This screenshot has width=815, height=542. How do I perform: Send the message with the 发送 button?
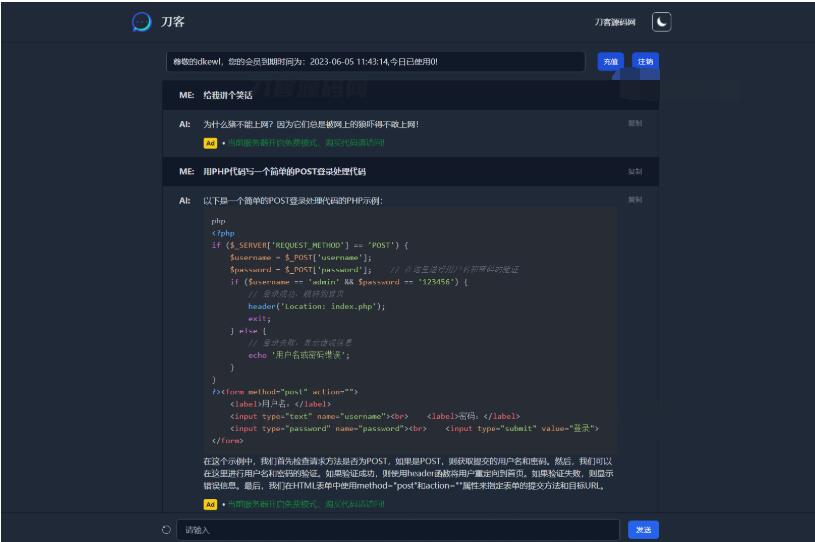pyautogui.click(x=643, y=530)
